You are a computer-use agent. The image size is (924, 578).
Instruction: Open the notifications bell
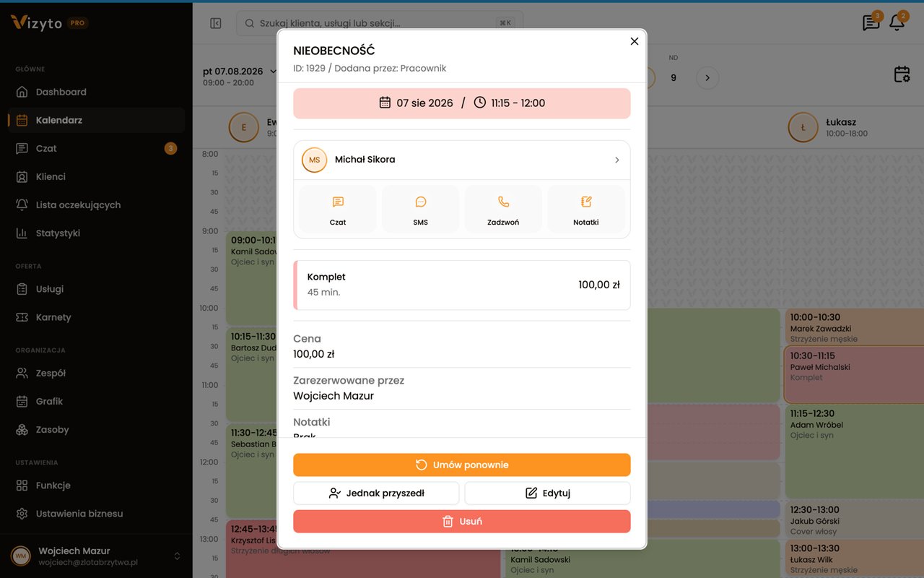point(897,22)
